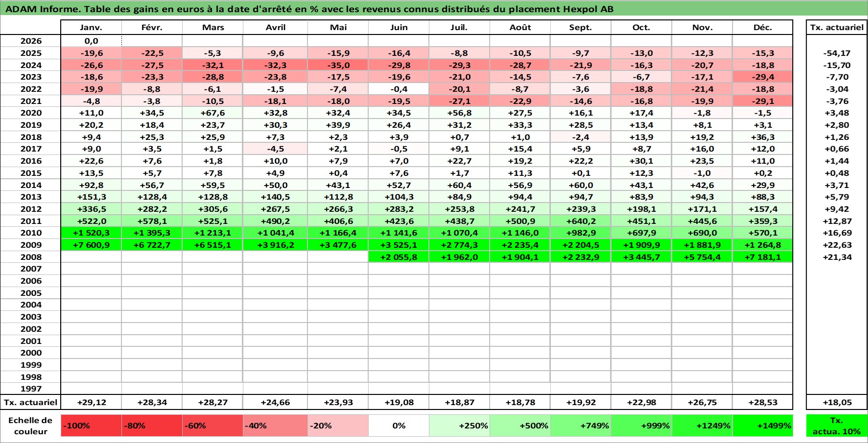The height and width of the screenshot is (443, 868).
Task: Click the +151,3 cell in 2013
Action: pos(91,197)
